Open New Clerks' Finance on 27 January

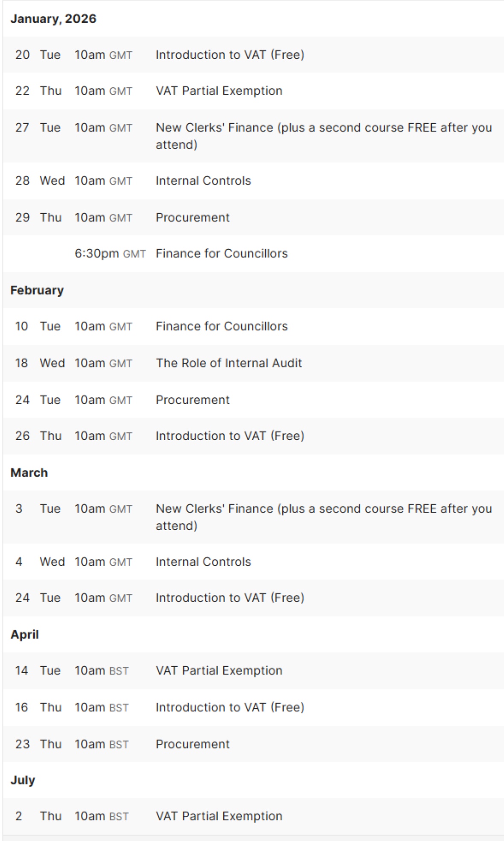click(x=323, y=128)
